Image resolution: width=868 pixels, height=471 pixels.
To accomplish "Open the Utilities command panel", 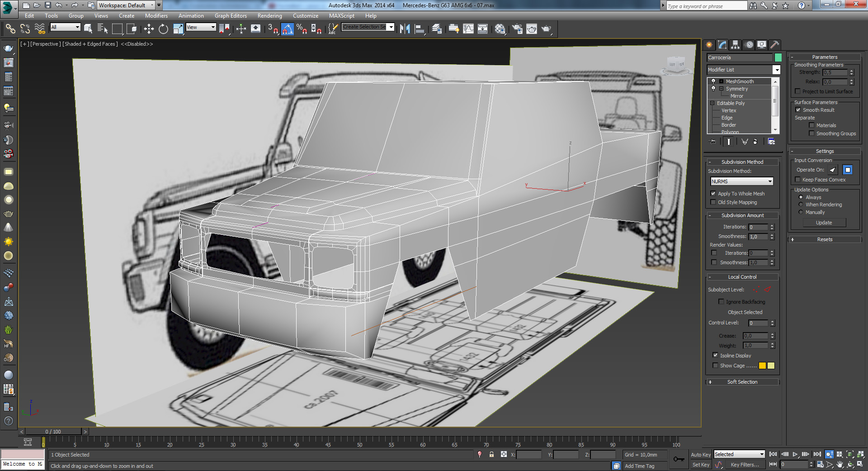I will (774, 45).
